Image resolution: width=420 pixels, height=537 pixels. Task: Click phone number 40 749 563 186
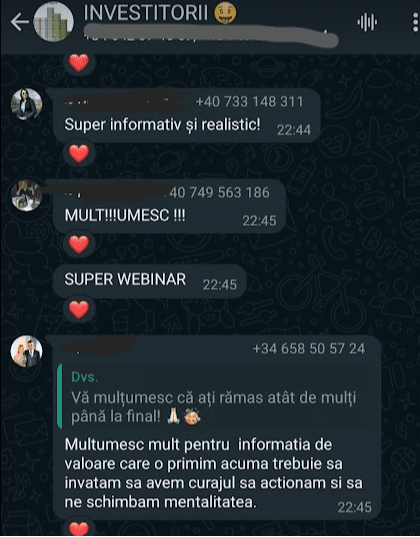219,192
